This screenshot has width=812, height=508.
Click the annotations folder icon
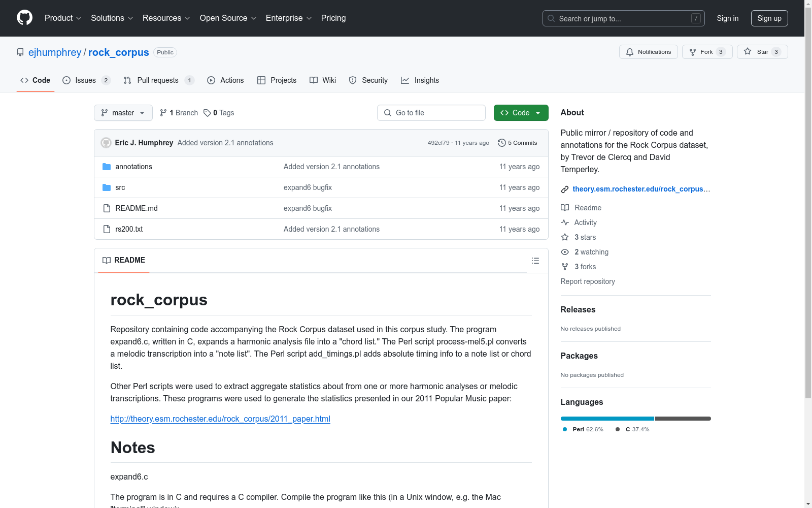click(107, 167)
